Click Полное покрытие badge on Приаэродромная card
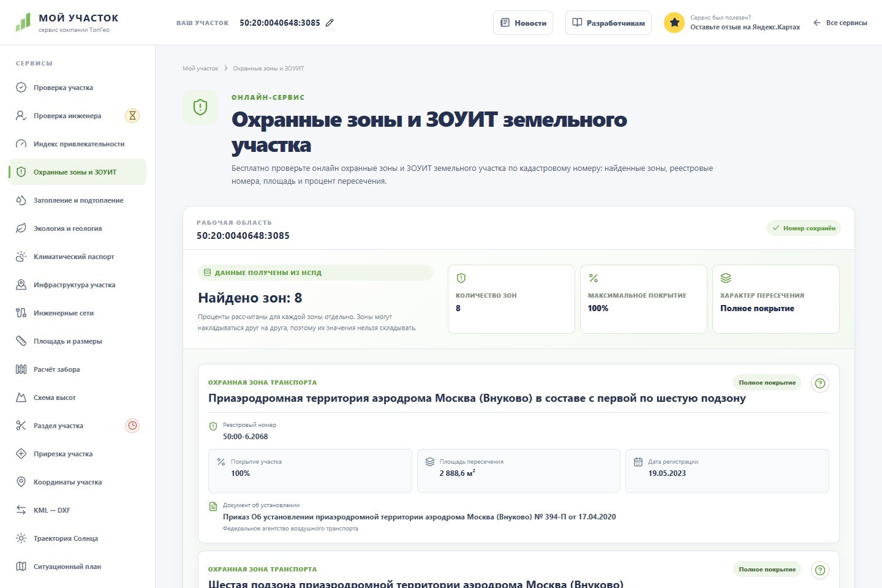This screenshot has width=882, height=588. tap(767, 383)
